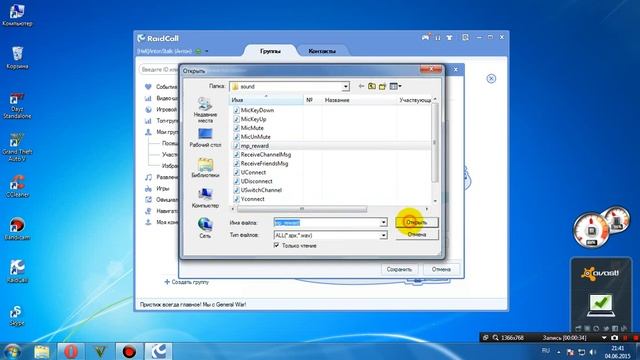Switch to the Контакты tab in RaidCall
This screenshot has width=640, height=360.
tap(322, 51)
